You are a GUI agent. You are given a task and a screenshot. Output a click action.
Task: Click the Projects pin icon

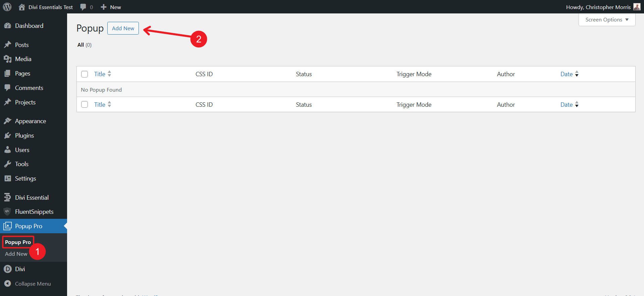point(7,102)
